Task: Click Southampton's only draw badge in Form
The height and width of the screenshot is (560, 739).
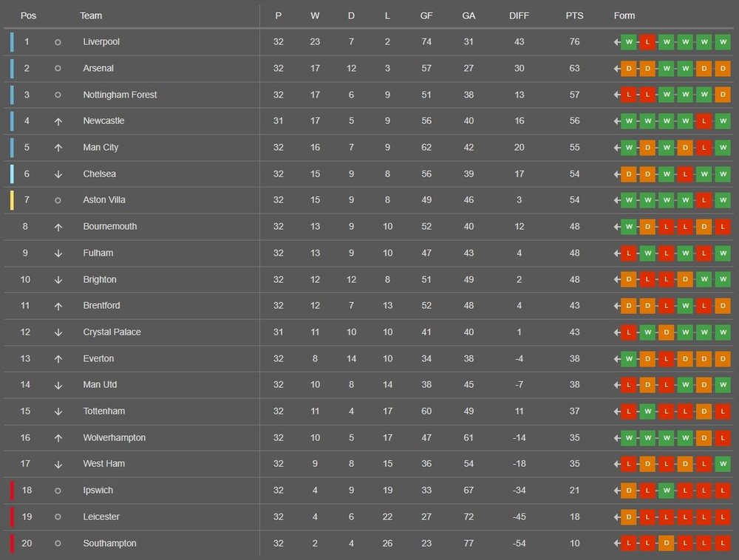Action: [x=666, y=544]
